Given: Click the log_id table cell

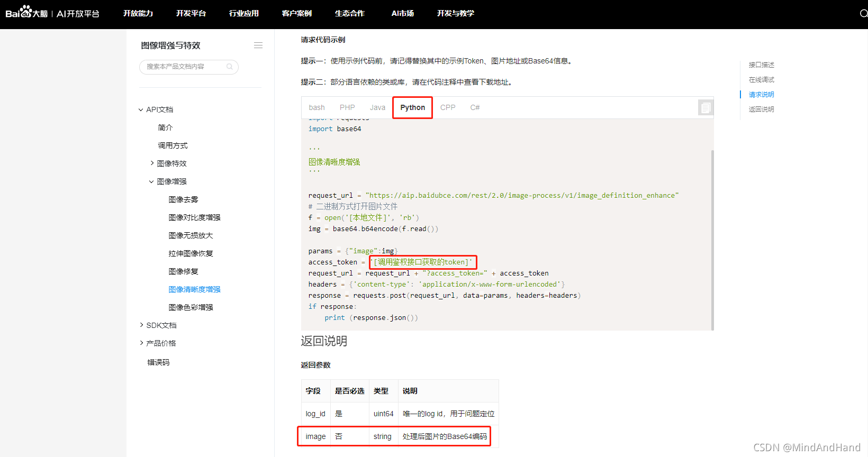Looking at the screenshot, I should pos(315,414).
